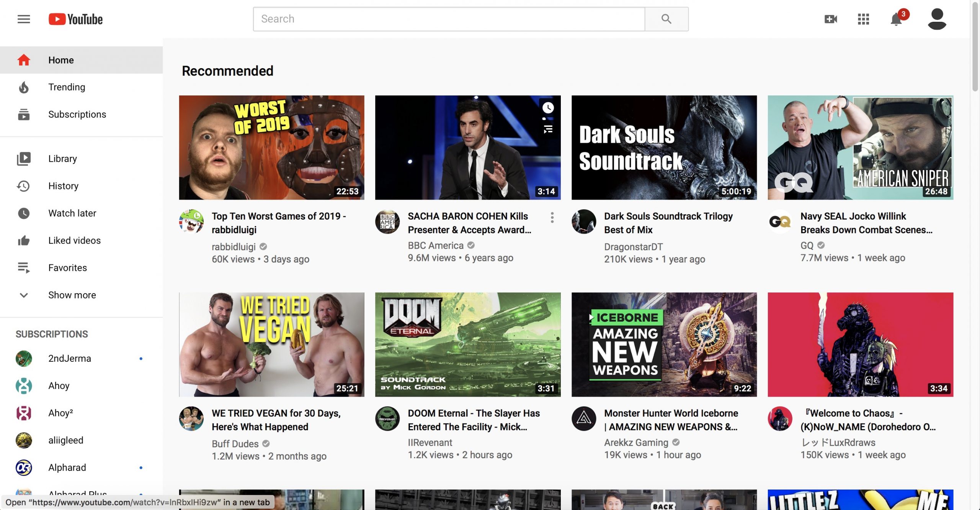
Task: Go to Trending in sidebar
Action: (81, 87)
